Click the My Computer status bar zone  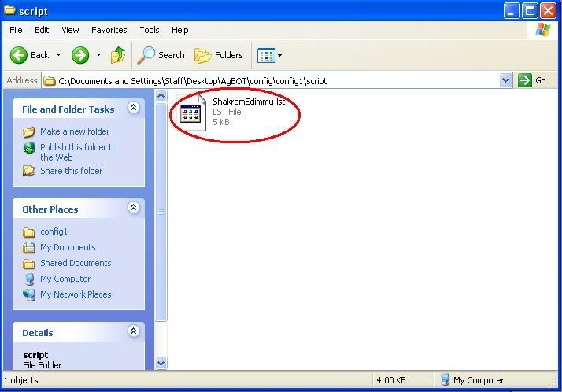(472, 380)
